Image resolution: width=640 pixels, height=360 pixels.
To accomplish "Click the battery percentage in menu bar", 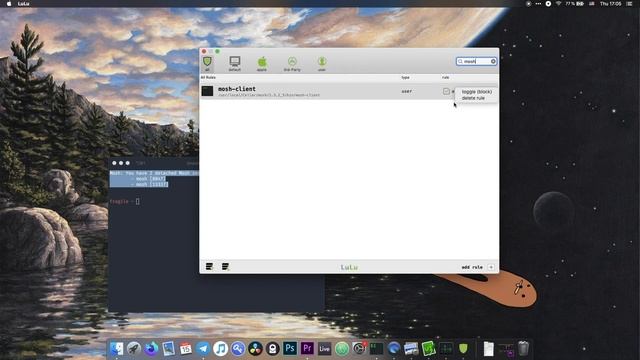I will [570, 4].
